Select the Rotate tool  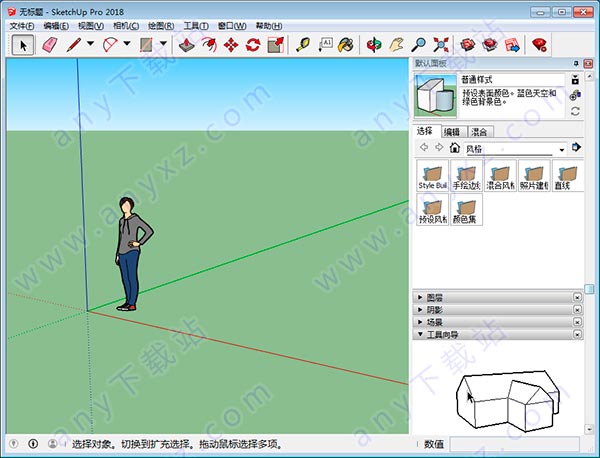click(253, 45)
